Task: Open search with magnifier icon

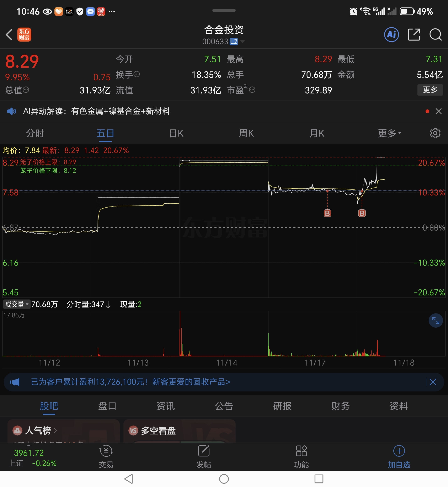Action: pyautogui.click(x=435, y=34)
